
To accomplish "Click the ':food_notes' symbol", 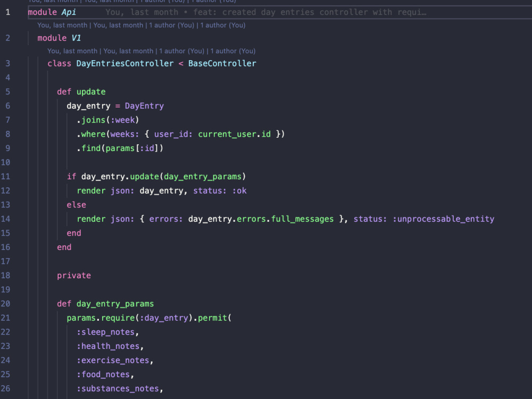I will pos(103,375).
